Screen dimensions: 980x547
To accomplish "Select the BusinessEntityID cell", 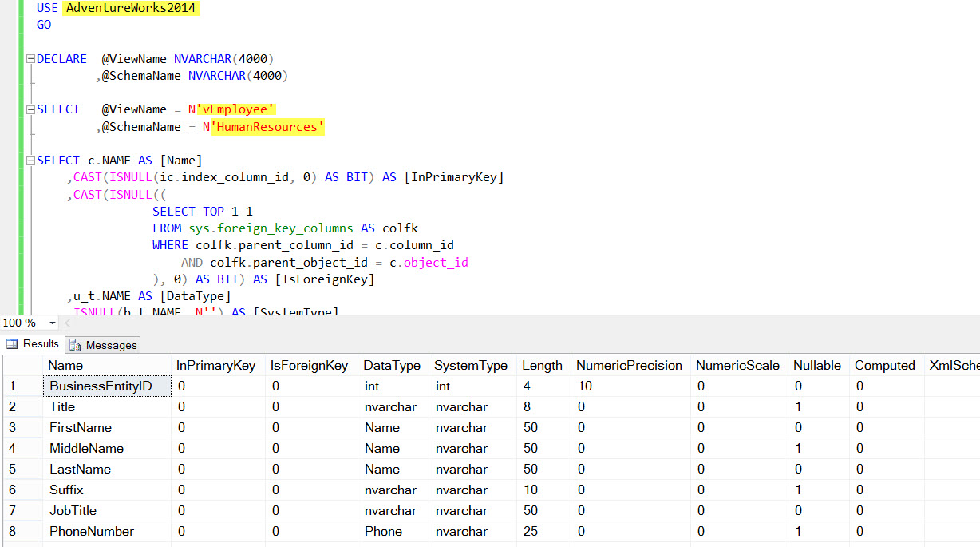I will pyautogui.click(x=107, y=386).
